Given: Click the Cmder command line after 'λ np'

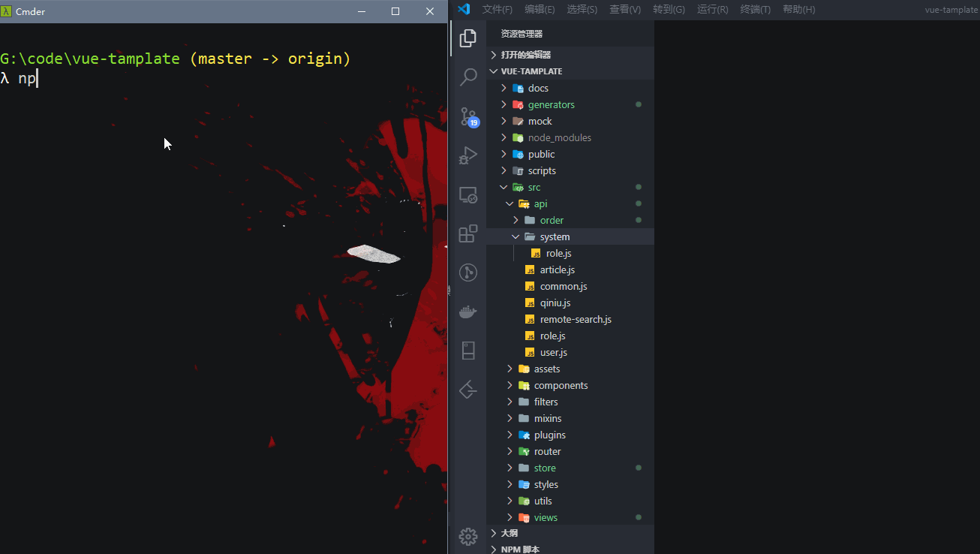Looking at the screenshot, I should 38,78.
